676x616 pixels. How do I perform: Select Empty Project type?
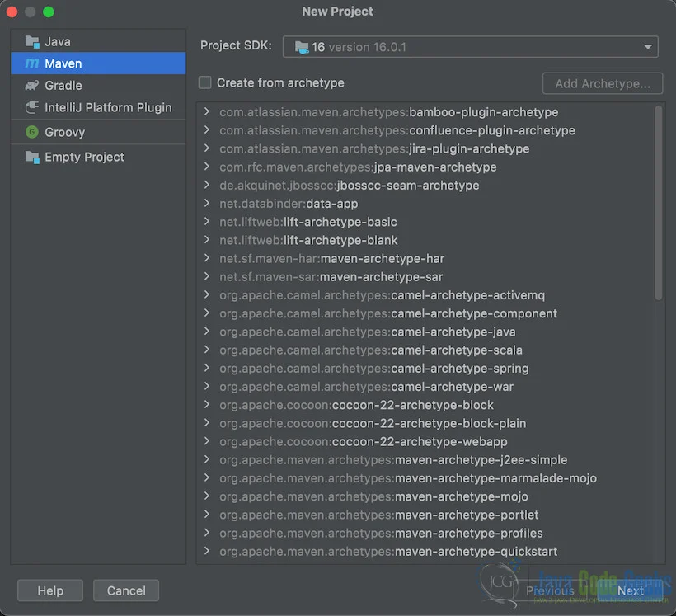click(x=98, y=157)
